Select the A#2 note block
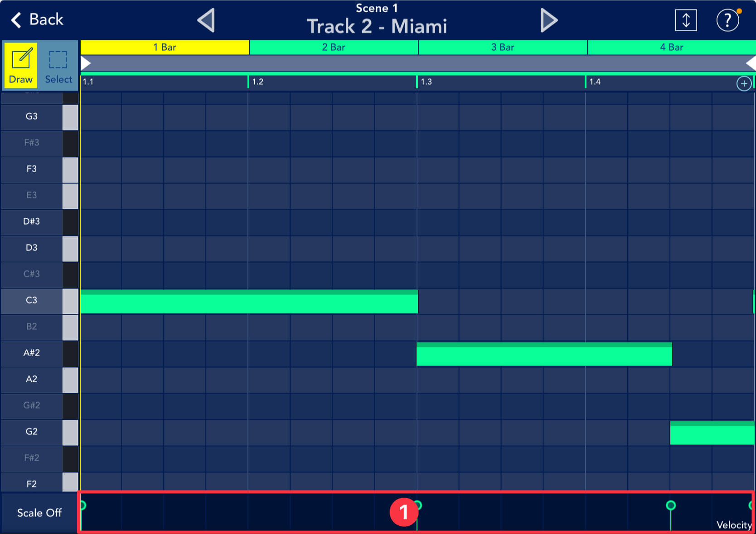The image size is (756, 534). (x=544, y=354)
